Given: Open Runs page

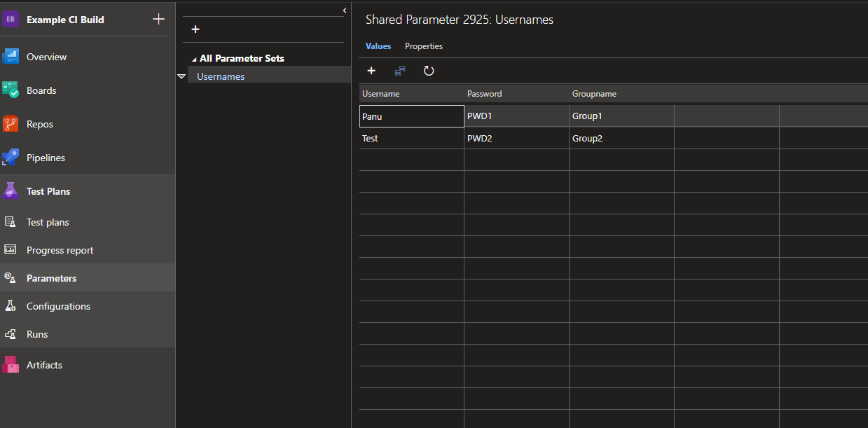Looking at the screenshot, I should click(x=88, y=334).
